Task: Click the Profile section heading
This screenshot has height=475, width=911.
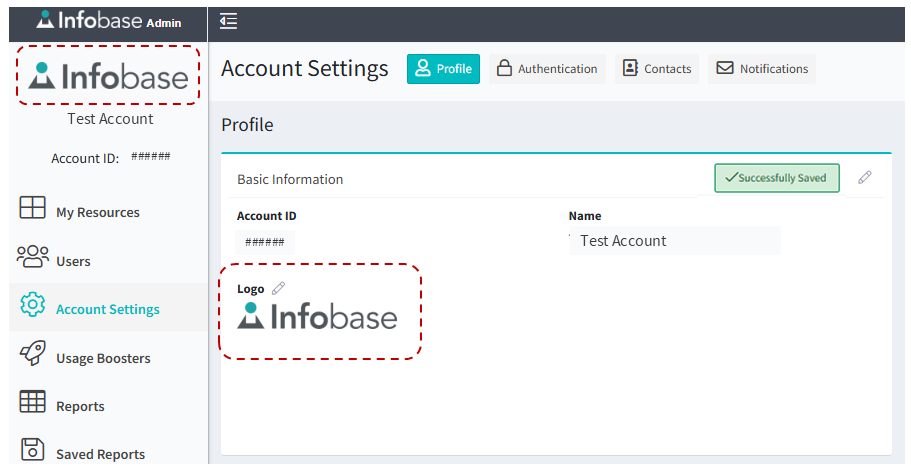Action: [x=248, y=125]
